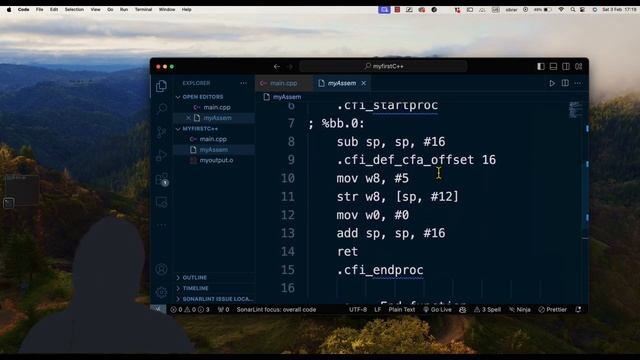Screen dimensions: 640x360
Task: Open macOS Control Center
Action: 582,9
